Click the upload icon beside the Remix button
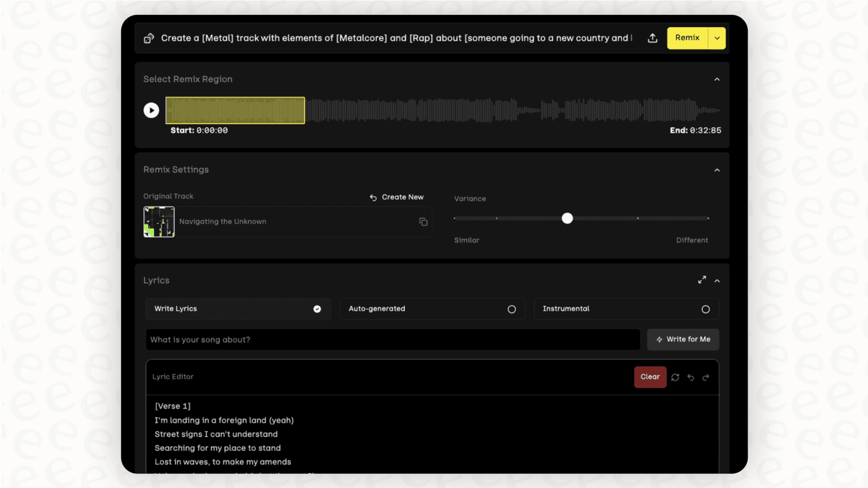 [x=652, y=38]
